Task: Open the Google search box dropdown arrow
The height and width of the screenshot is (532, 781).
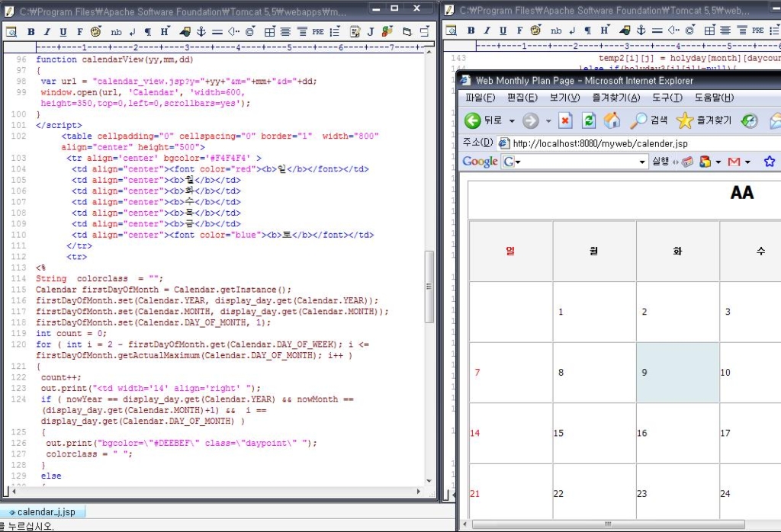Action: pos(642,162)
